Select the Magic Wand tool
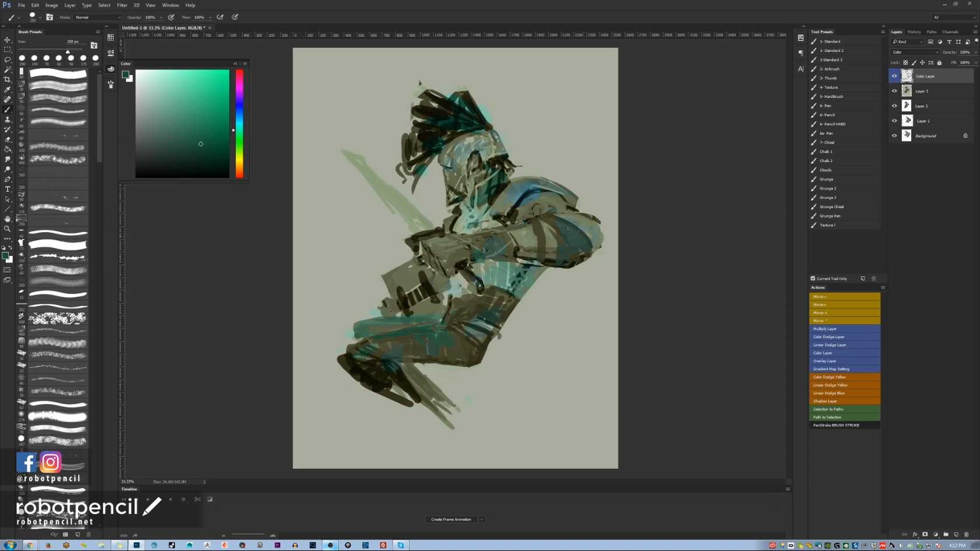This screenshot has height=551, width=980. 8,69
